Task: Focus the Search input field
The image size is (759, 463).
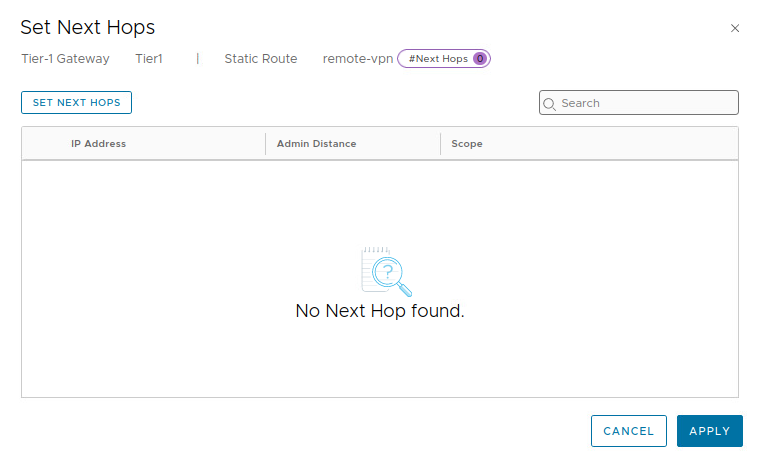Action: [x=645, y=103]
